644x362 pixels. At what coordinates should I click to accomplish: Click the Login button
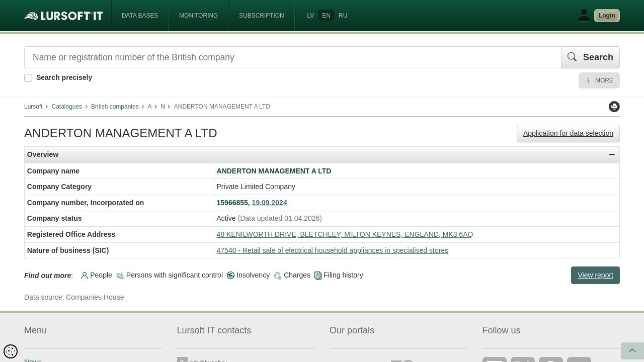click(x=607, y=16)
